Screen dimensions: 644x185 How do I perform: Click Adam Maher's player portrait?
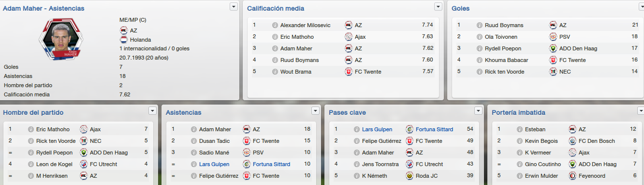click(x=61, y=40)
